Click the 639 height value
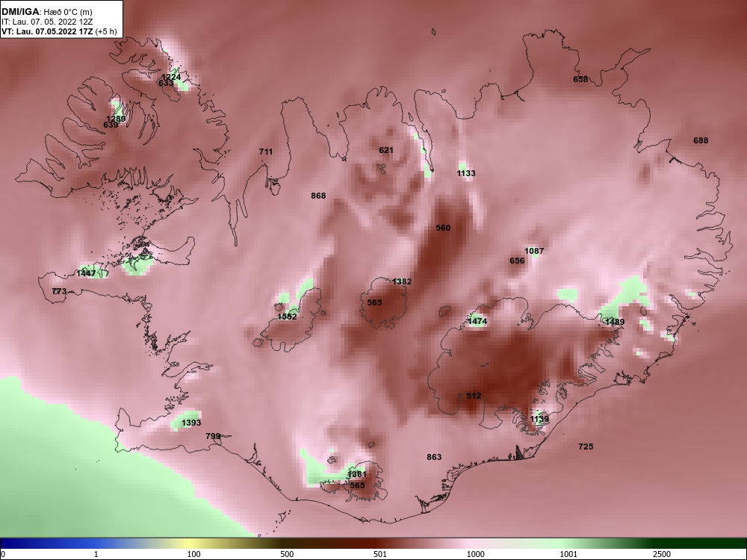 (111, 125)
